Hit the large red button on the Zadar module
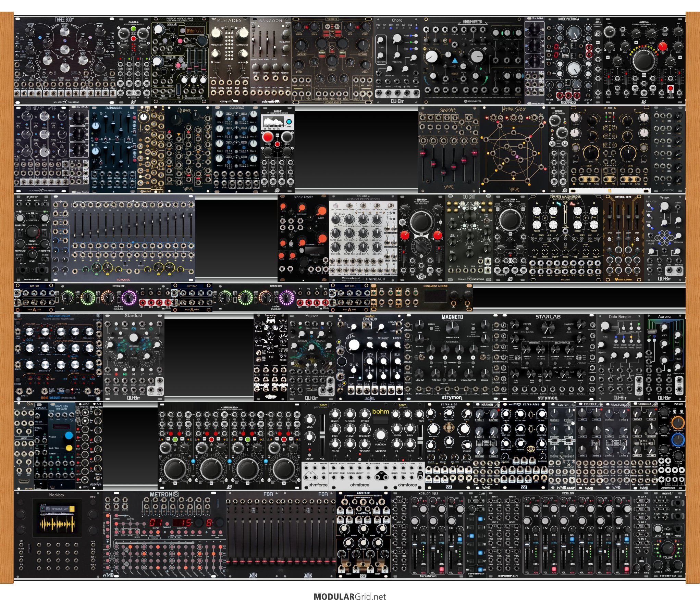This screenshot has height=604, width=700. [268, 137]
